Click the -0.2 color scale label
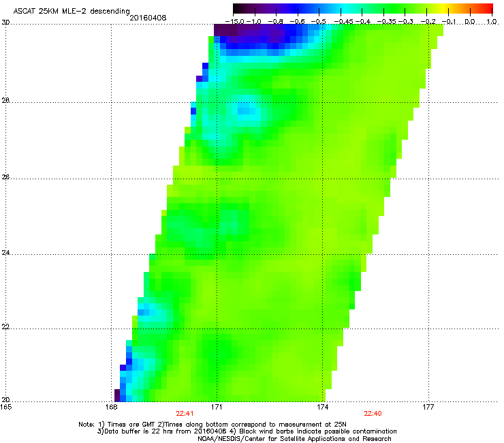Image resolution: width=504 pixels, height=443 pixels. [428, 22]
